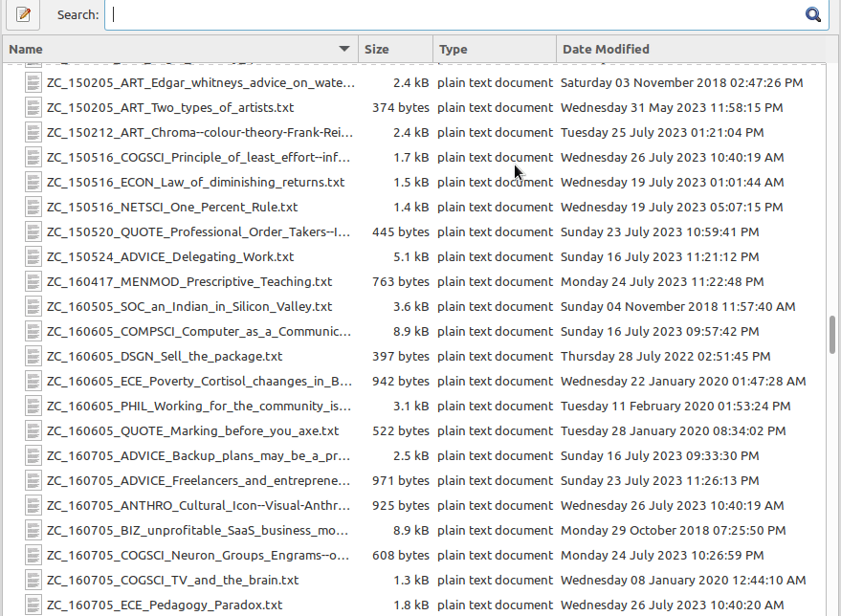Click file icon of ZC_160605_DSGN_Sell_the_package.txt
This screenshot has height=616, width=841.
33,357
